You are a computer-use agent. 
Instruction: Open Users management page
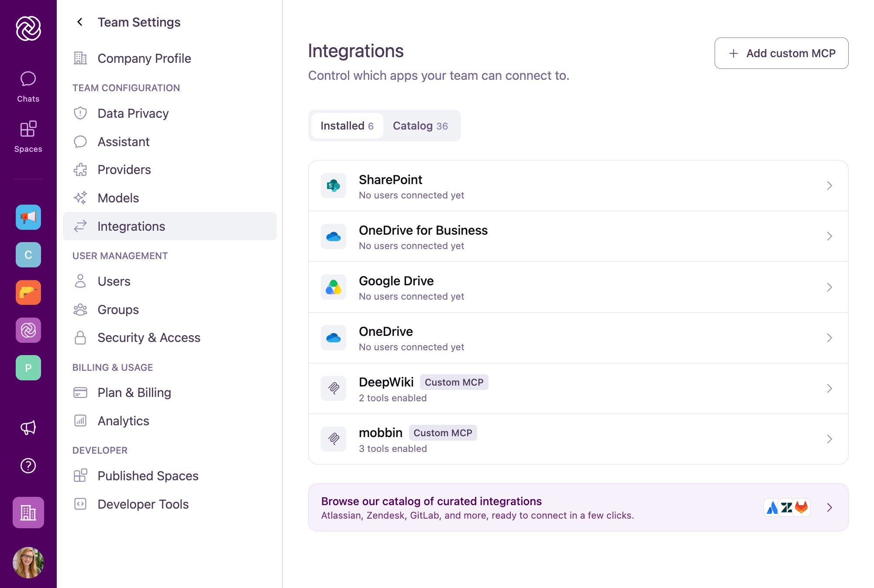170,281
